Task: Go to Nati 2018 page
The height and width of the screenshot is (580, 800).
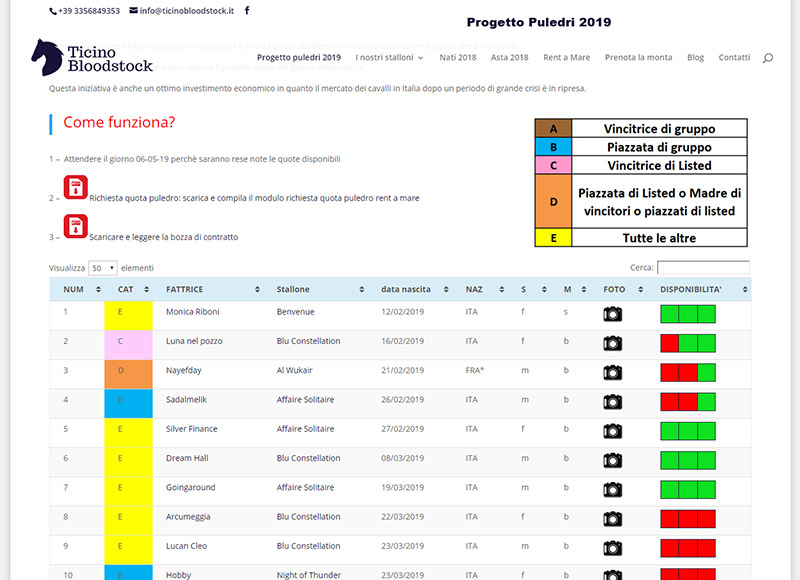Action: (x=458, y=58)
